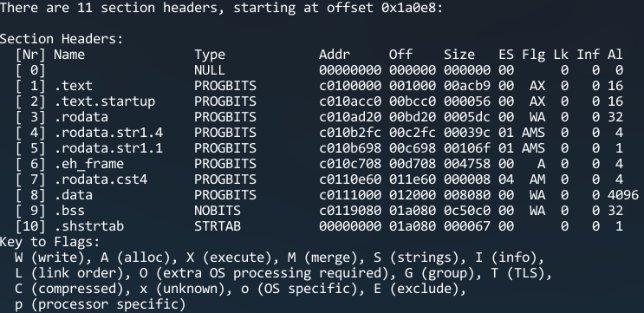Screen dimensions: 644x313
Task: Click the .rodata section name
Action: pyautogui.click(x=81, y=117)
